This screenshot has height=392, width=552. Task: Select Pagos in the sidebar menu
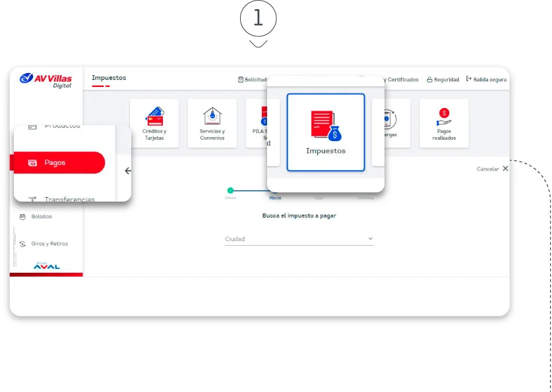pyautogui.click(x=59, y=163)
